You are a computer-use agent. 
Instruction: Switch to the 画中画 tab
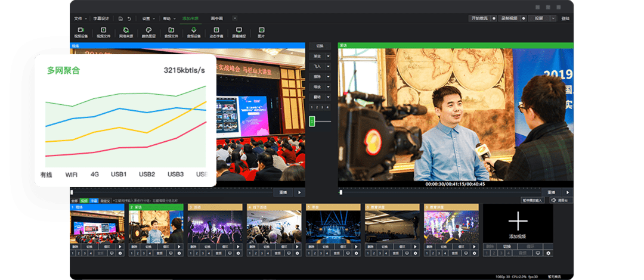(x=216, y=18)
